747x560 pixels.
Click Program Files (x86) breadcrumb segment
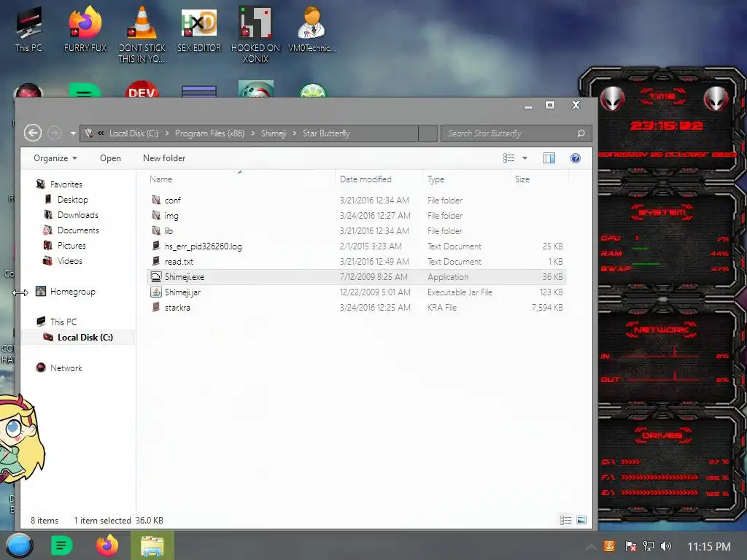209,133
